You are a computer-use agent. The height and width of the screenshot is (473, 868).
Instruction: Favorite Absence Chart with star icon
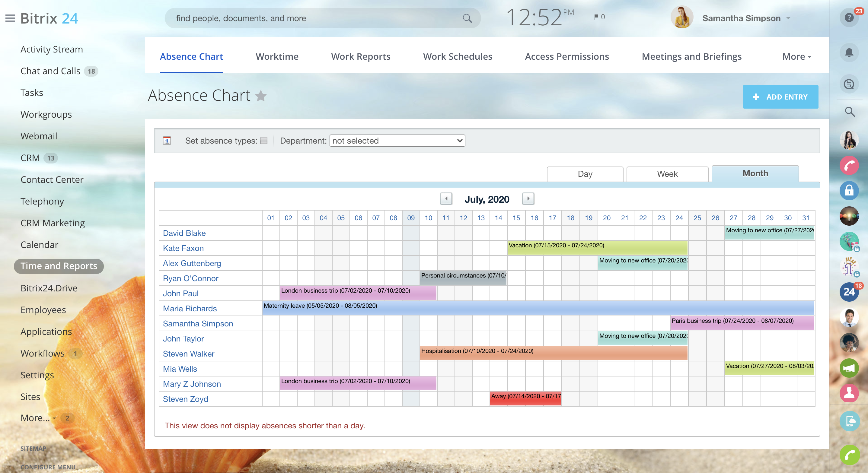coord(260,96)
